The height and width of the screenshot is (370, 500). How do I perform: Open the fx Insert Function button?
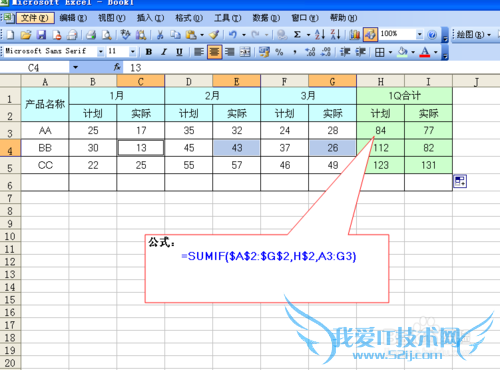point(117,67)
